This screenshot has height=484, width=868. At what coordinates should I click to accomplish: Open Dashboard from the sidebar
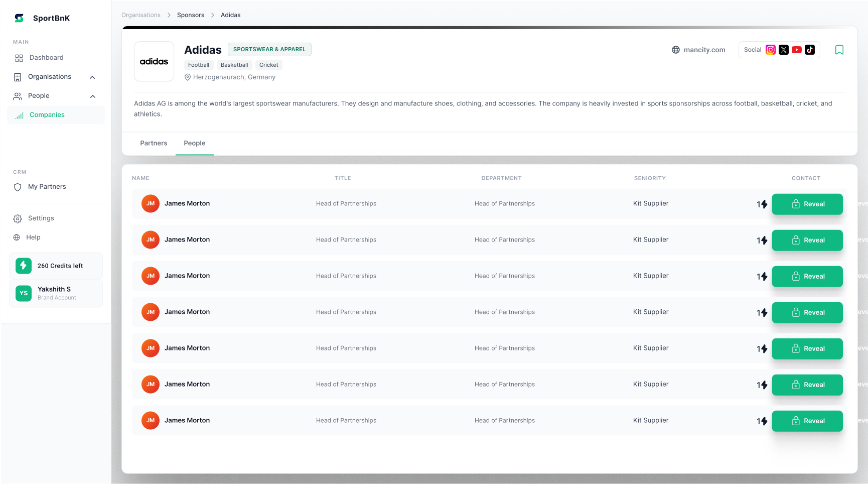[x=46, y=58]
